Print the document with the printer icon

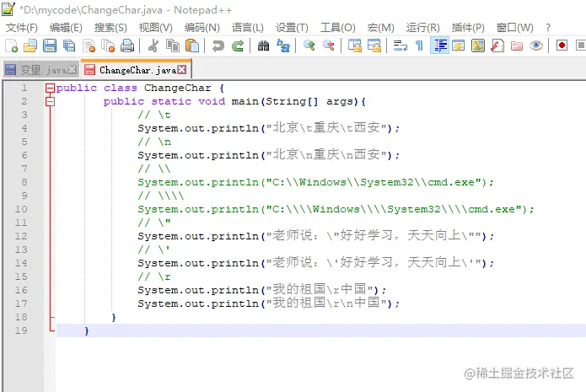click(x=127, y=46)
